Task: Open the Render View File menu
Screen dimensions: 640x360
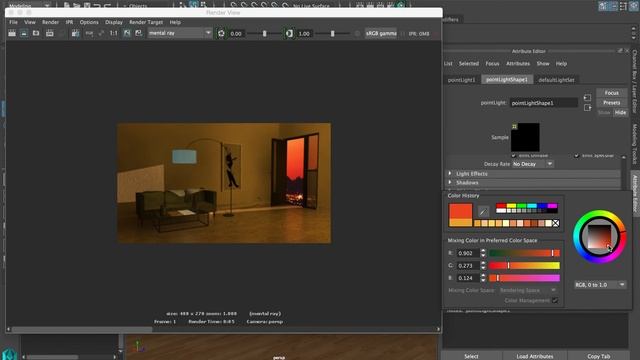Action: 13,22
